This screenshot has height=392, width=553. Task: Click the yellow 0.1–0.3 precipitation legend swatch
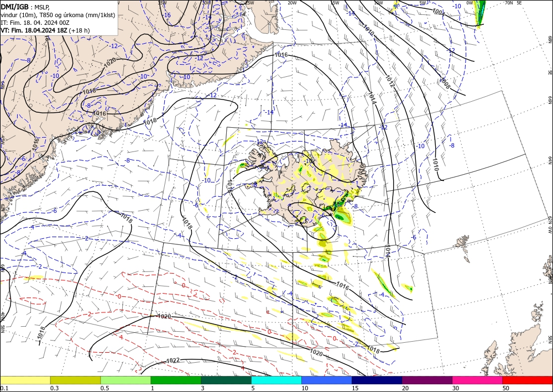(x=25, y=380)
